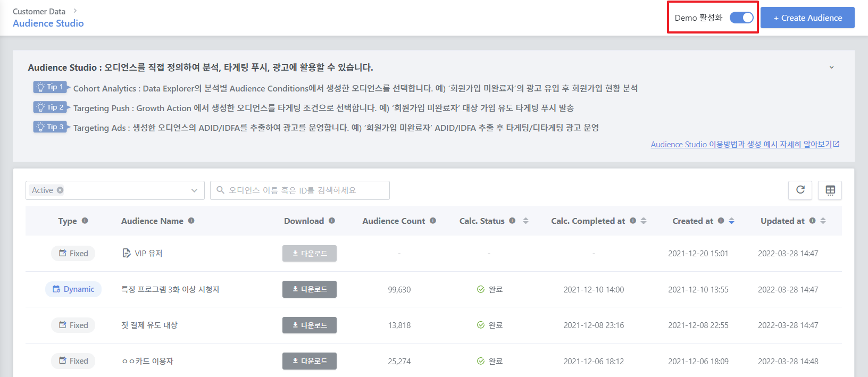Expand the Active status filter dropdown
Screen dimensions: 868x377
click(x=194, y=190)
